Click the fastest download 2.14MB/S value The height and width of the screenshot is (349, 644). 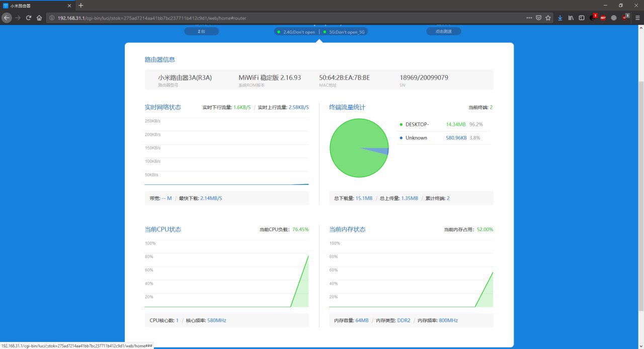[211, 198]
